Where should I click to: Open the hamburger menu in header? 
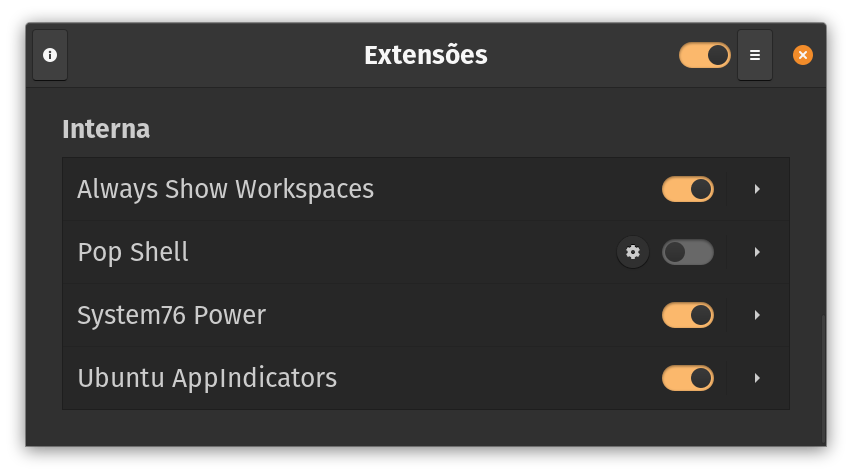click(x=755, y=55)
